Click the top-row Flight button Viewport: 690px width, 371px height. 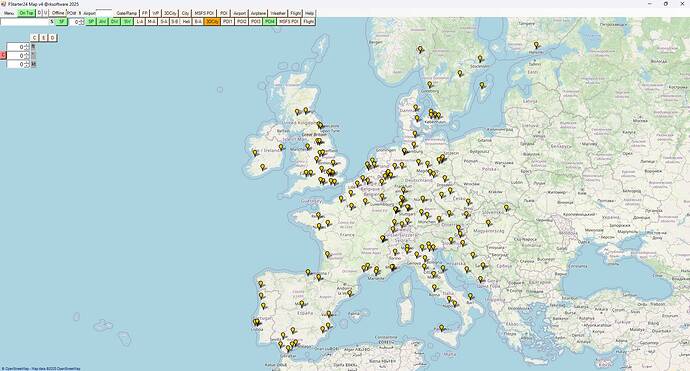[296, 13]
